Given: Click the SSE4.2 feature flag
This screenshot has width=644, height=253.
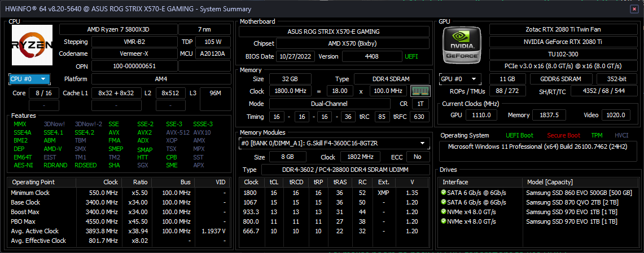Looking at the screenshot, I should [x=84, y=132].
